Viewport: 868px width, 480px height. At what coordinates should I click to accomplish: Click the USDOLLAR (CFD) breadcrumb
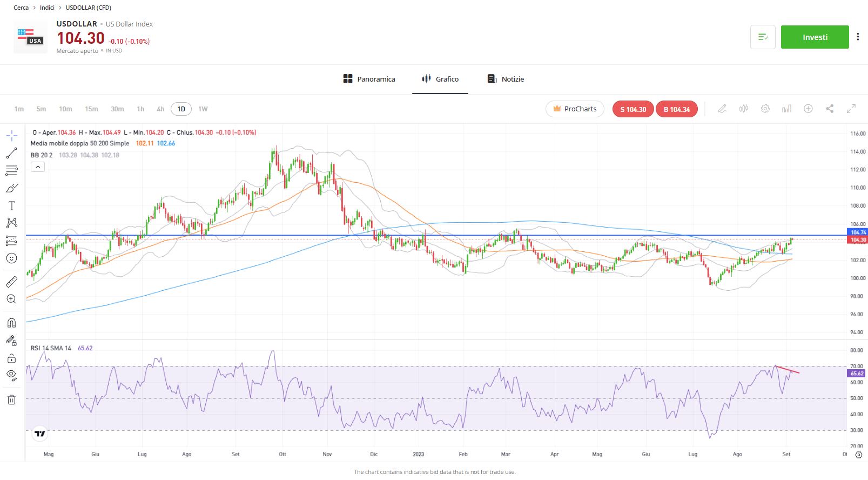click(x=89, y=8)
